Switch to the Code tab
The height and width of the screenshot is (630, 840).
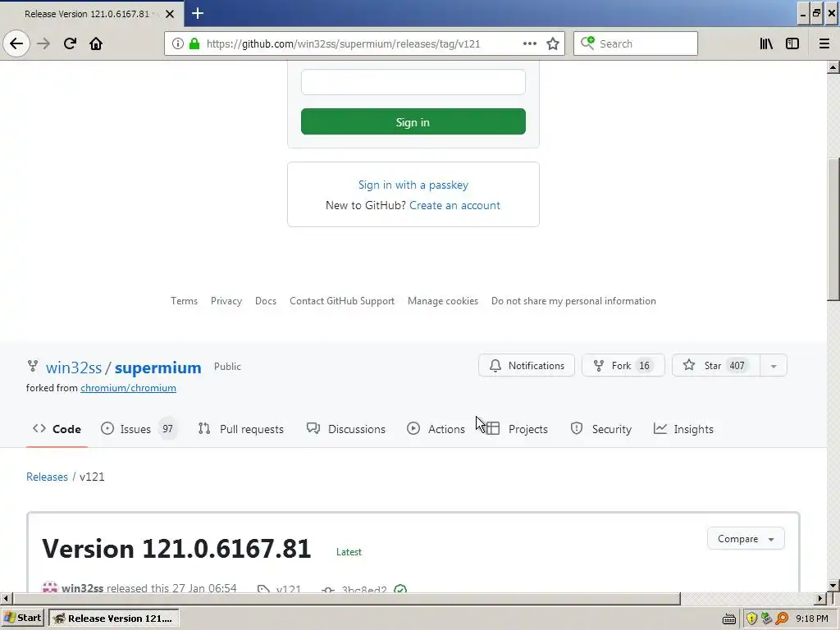click(57, 429)
